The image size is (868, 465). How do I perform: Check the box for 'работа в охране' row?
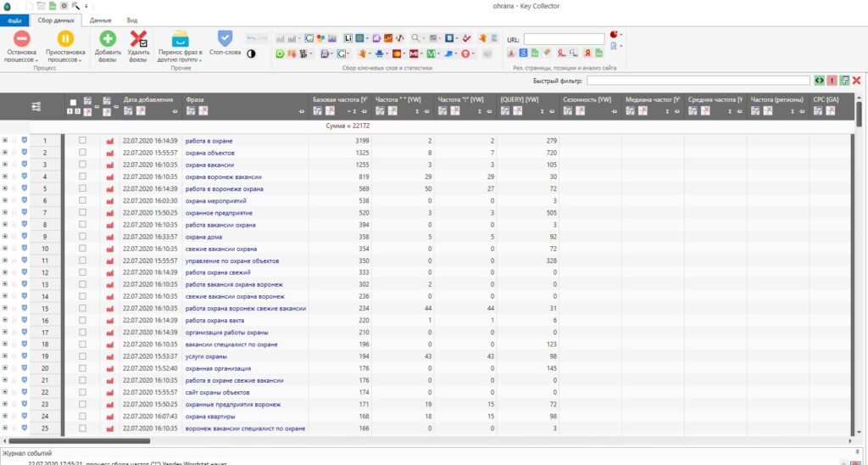tap(82, 140)
